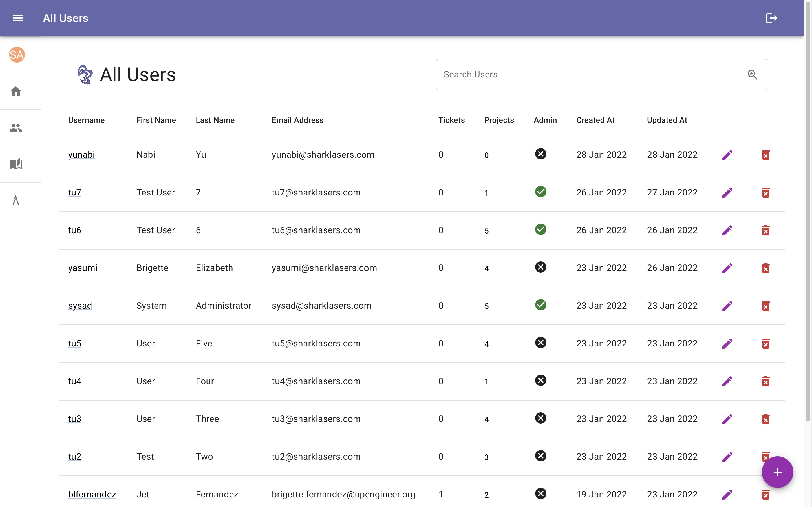Delete user yasumi with the trash icon
This screenshot has width=812, height=507.
tap(765, 268)
